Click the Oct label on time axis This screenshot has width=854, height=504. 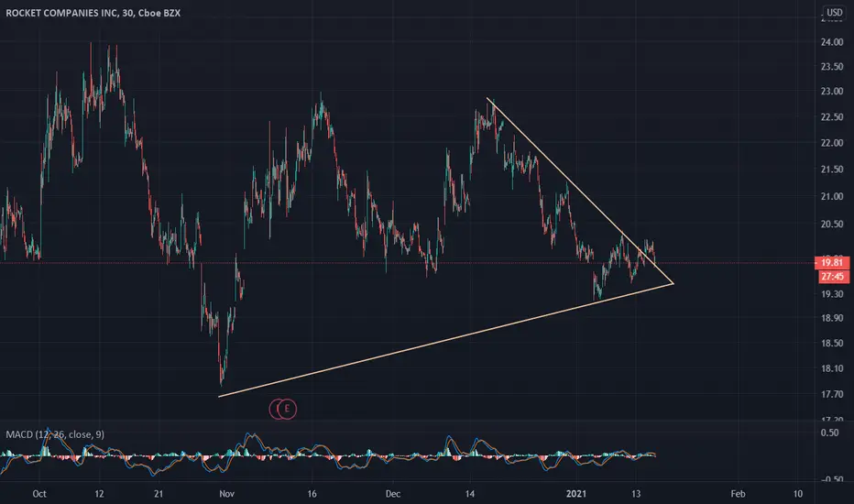(39, 494)
